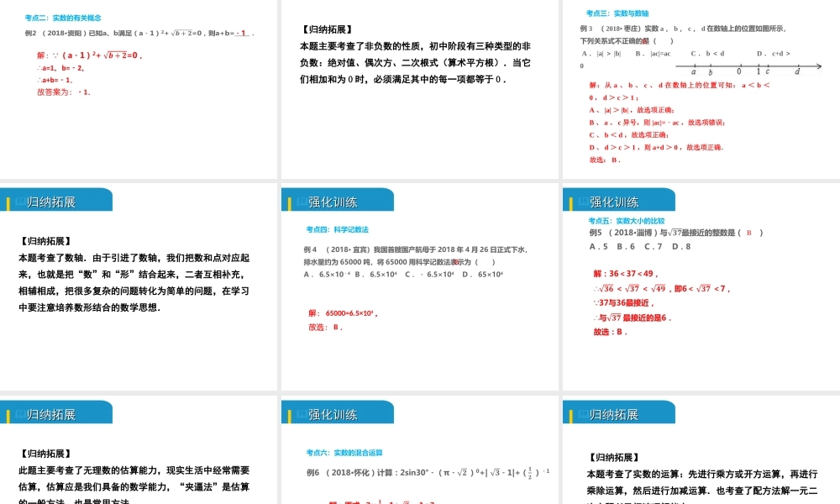Click the 归纳拓展 banner title above 无理数的估算 text
Screen dimensions: 840x504
pos(51,415)
